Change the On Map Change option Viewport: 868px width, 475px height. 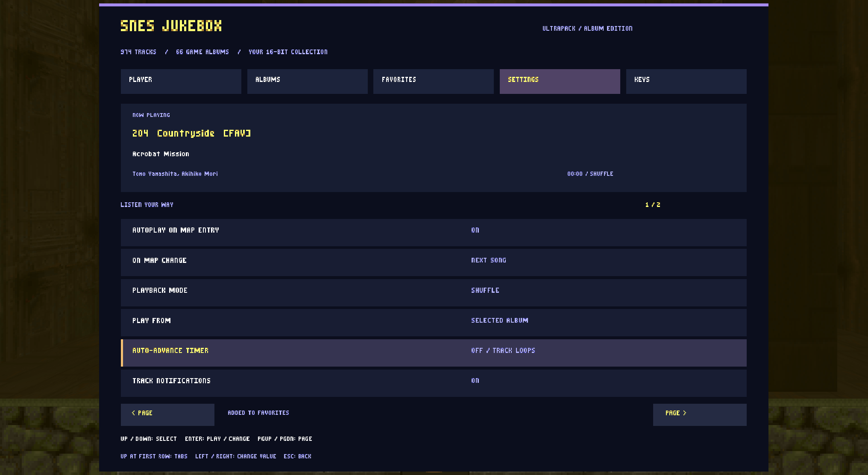(x=434, y=262)
